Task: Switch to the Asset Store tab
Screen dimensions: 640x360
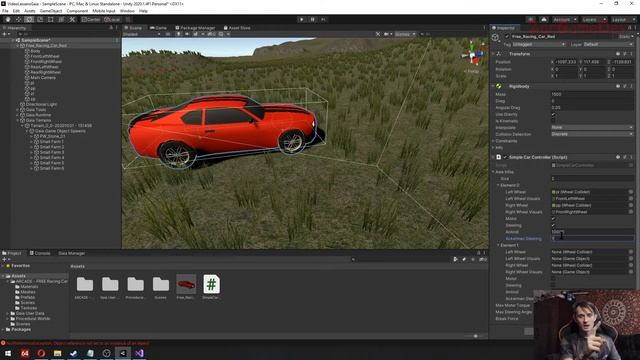Action: pyautogui.click(x=237, y=28)
